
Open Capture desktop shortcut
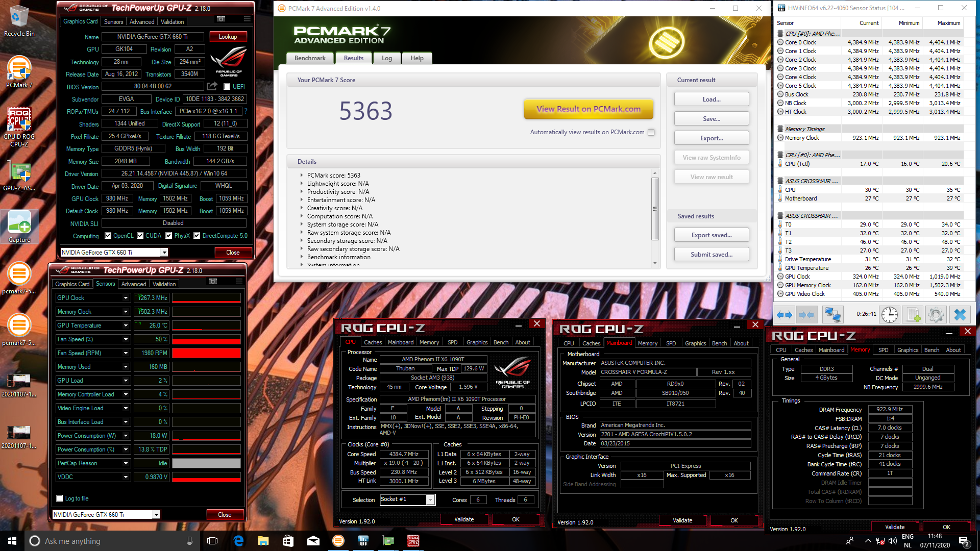coord(19,227)
